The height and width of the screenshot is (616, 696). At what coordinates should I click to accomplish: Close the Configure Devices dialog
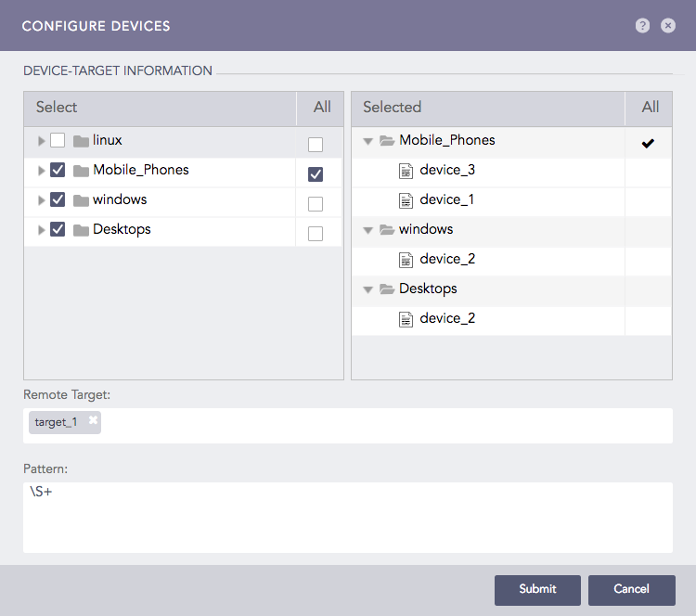(x=668, y=26)
